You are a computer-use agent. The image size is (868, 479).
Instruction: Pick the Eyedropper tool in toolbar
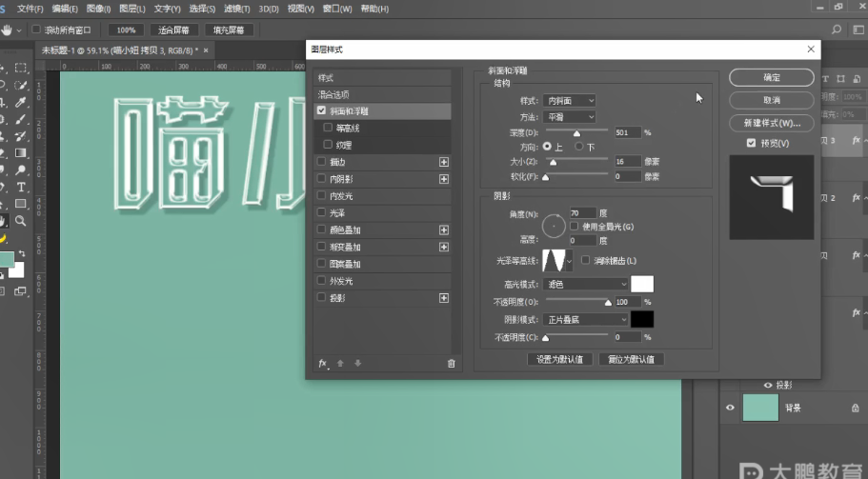click(21, 102)
